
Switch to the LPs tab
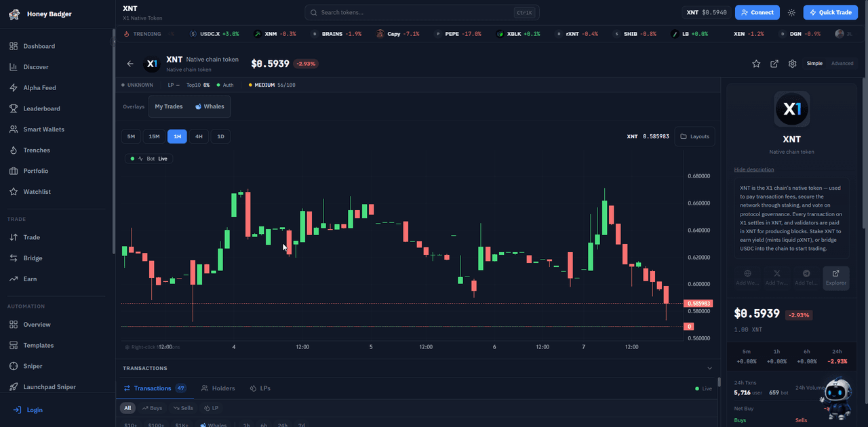click(x=260, y=388)
